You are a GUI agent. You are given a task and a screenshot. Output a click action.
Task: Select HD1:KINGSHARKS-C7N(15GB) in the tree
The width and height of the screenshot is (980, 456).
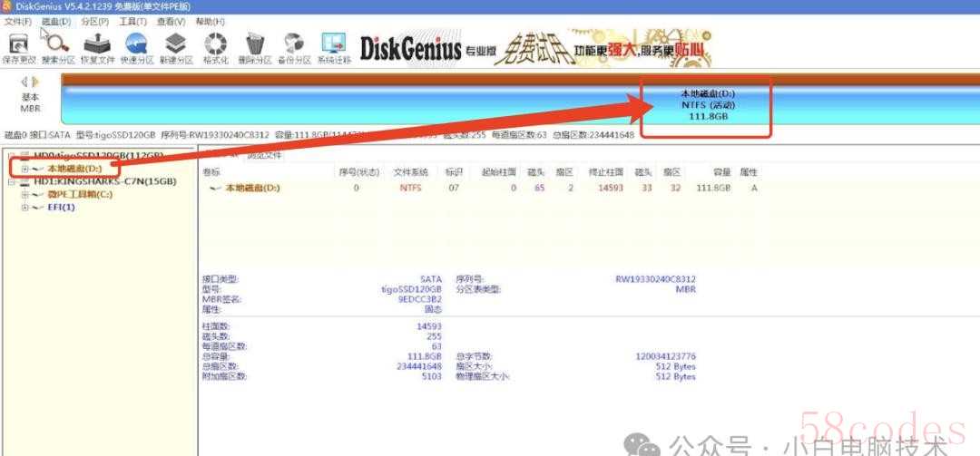pos(105,182)
